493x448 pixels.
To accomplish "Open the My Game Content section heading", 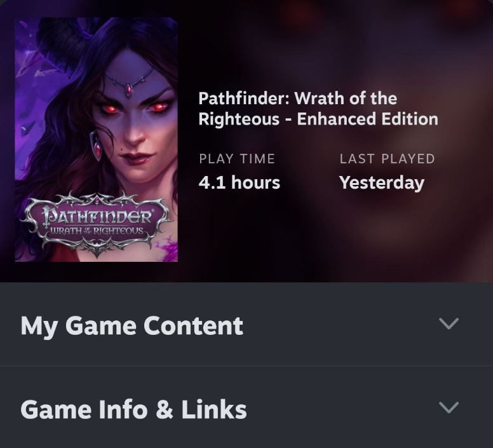I will click(x=132, y=326).
